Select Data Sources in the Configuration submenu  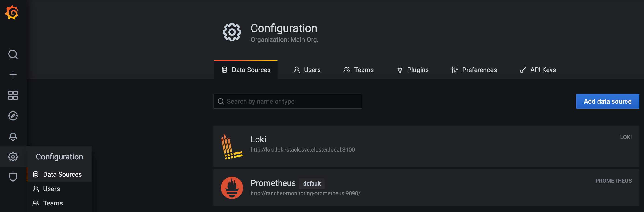pyautogui.click(x=62, y=174)
